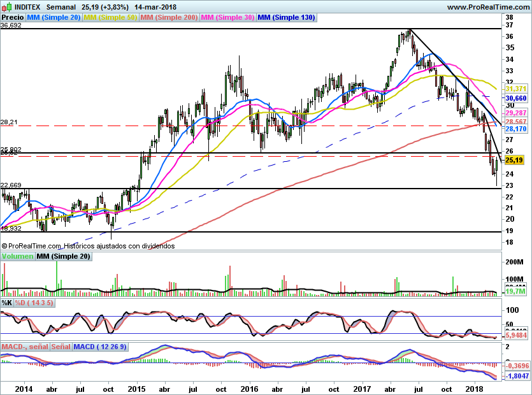Screen dimensions: 532x395
Task: Click the pink 29,287 price tag
Action: [x=515, y=113]
